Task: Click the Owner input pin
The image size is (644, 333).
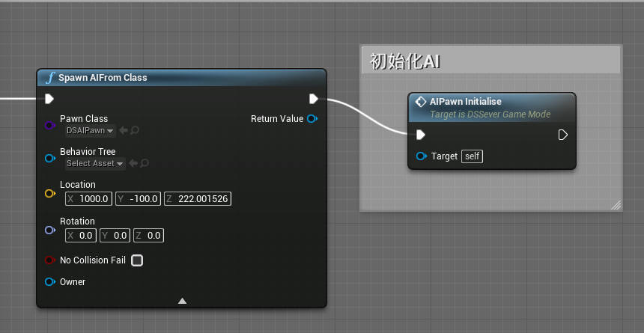Action: pyautogui.click(x=50, y=281)
